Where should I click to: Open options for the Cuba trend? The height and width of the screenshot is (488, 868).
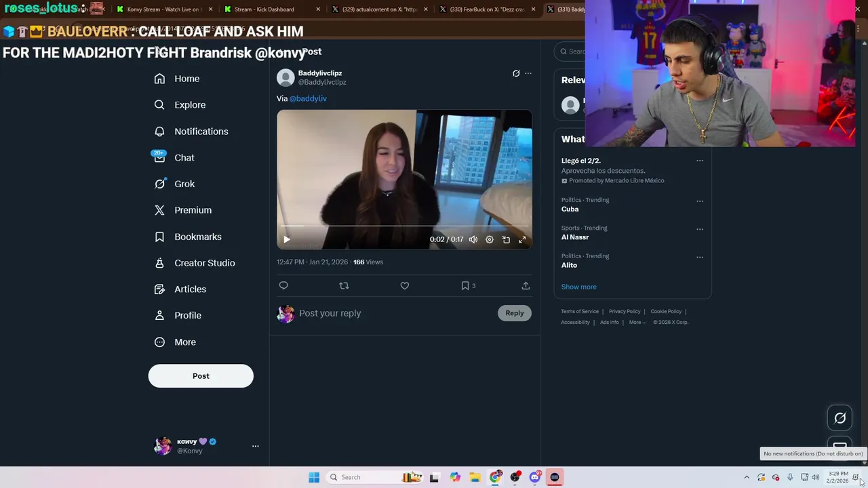700,201
